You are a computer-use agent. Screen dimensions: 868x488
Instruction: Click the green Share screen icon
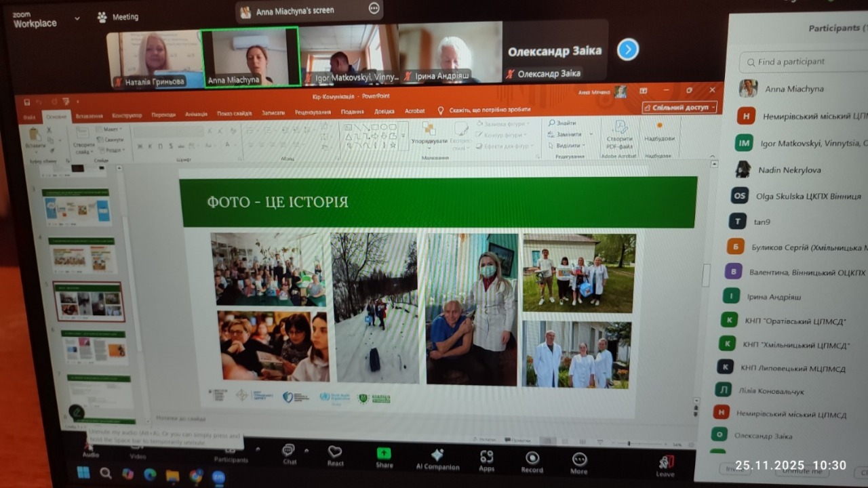point(384,454)
